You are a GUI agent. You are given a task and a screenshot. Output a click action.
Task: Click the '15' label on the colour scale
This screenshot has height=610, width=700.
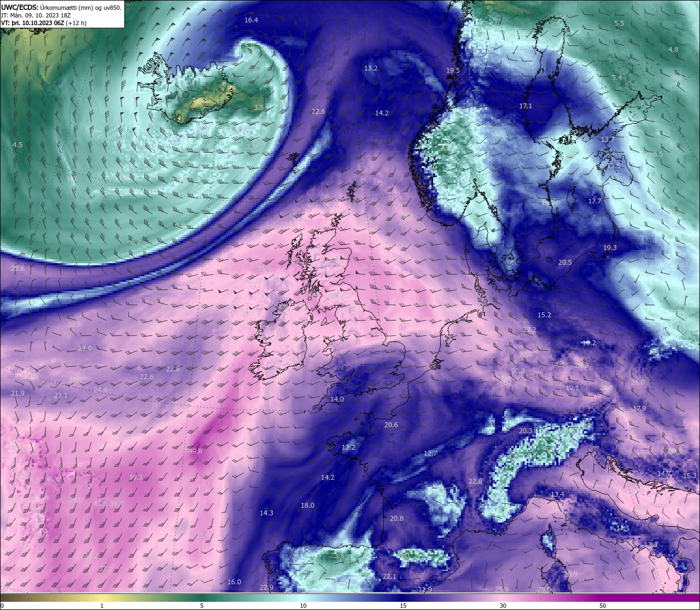403,606
